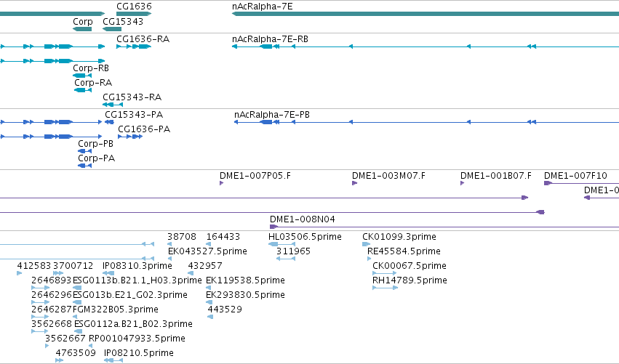Click the 311965 EST glyph
The image size is (619, 364).
(x=286, y=259)
